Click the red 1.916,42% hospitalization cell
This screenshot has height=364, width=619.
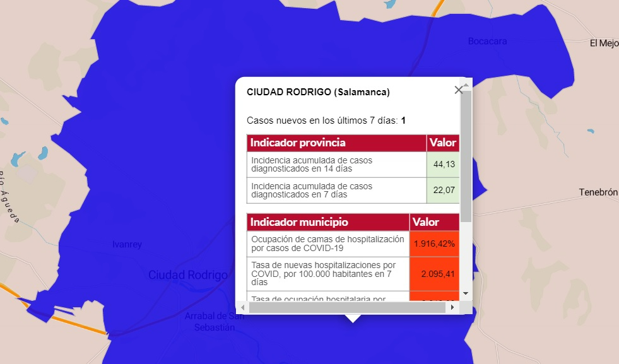point(434,244)
